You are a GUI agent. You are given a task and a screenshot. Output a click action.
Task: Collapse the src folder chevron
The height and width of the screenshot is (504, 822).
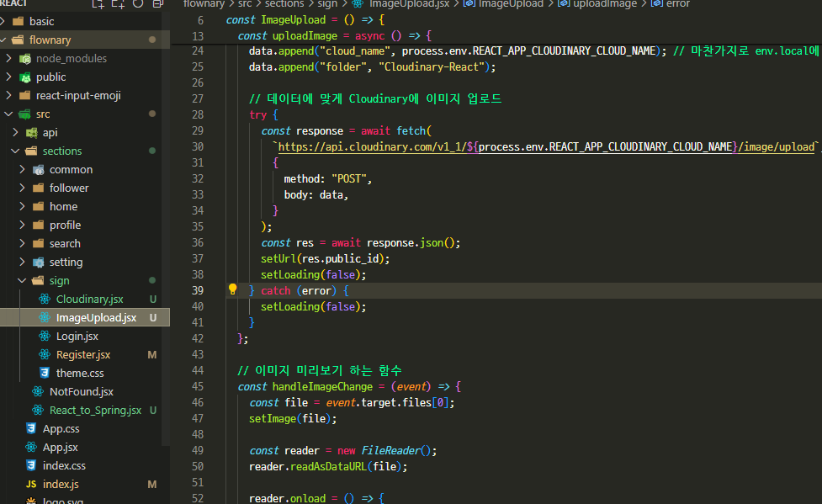click(8, 114)
